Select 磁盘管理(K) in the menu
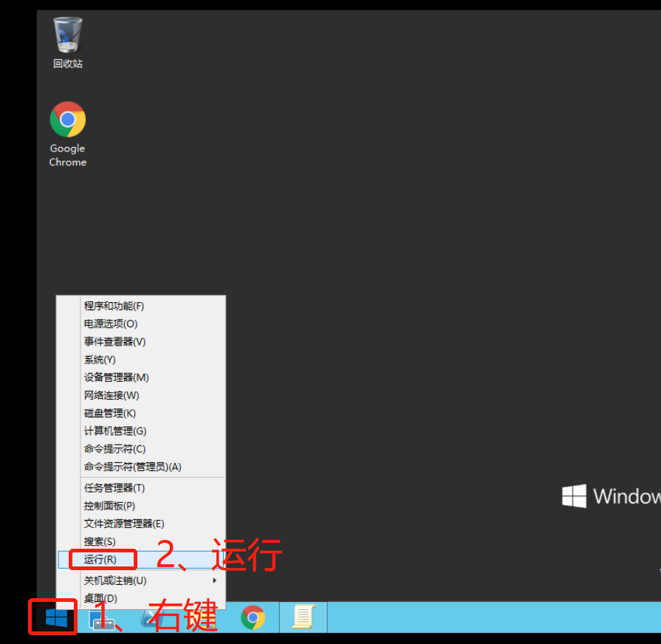Viewport: 661px width, 644px height. 110,414
